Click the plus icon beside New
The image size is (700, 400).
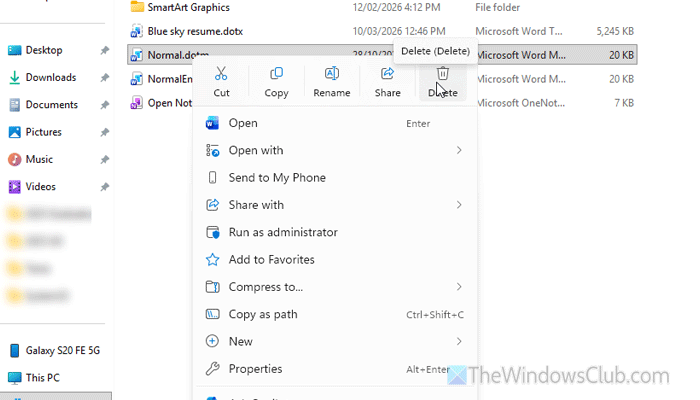point(212,342)
